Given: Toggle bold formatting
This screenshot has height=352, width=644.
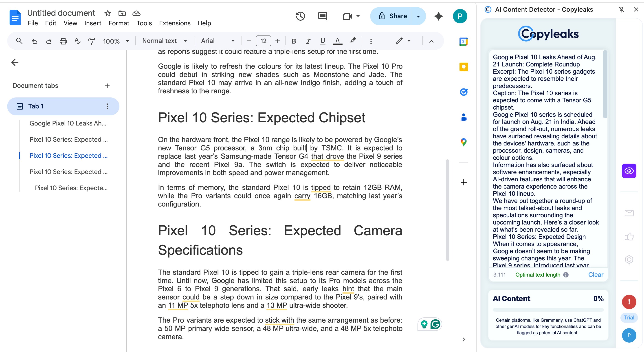Looking at the screenshot, I should coord(294,41).
